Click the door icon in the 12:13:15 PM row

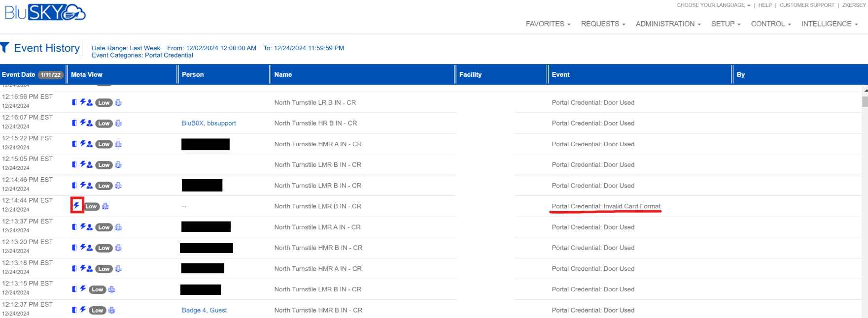tap(74, 289)
